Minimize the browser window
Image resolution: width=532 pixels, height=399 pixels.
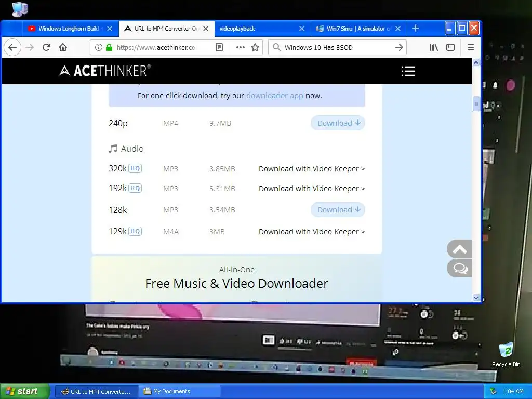[449, 29]
